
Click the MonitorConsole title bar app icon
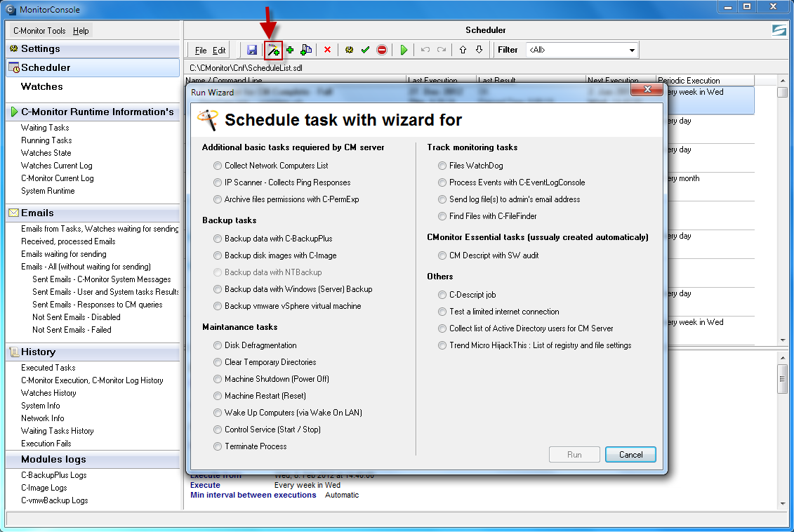(11, 9)
